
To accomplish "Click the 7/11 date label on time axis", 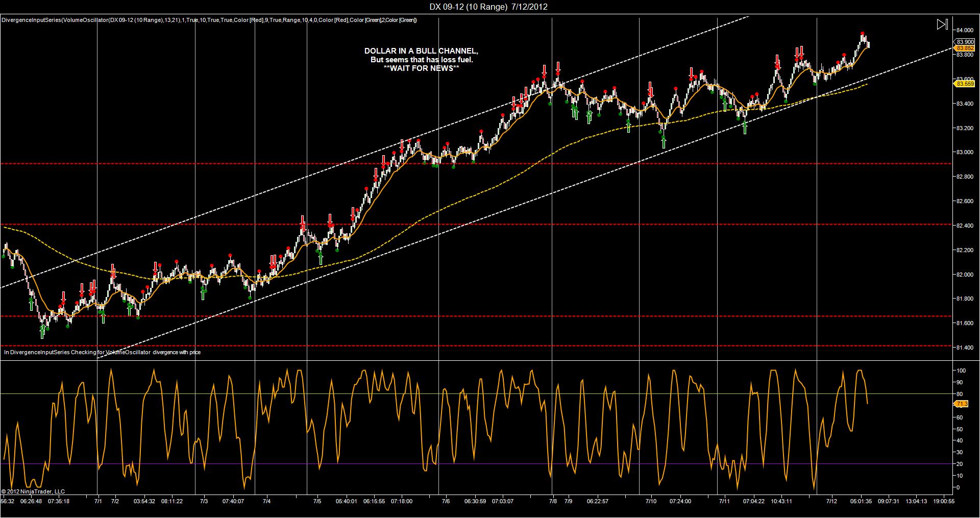I will [x=724, y=501].
